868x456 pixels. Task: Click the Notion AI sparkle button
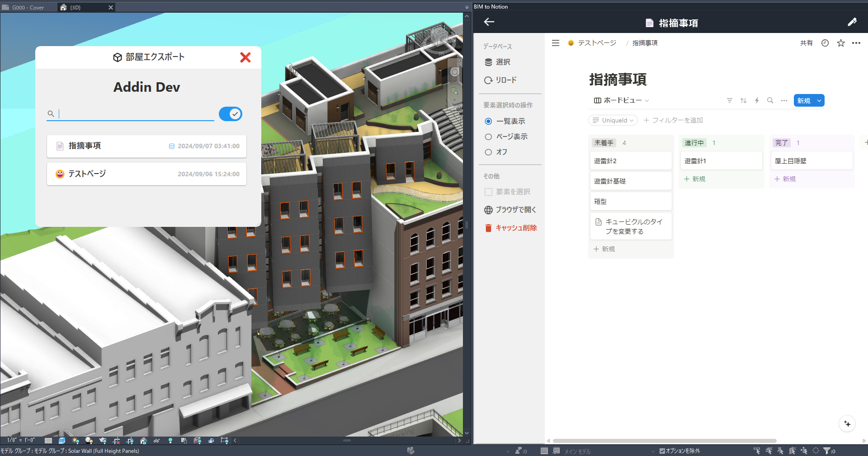[847, 424]
